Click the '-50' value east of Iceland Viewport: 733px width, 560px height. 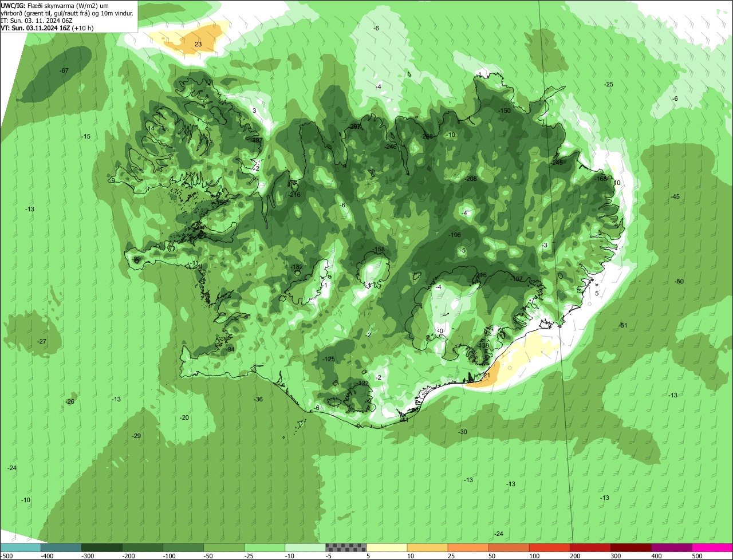point(679,281)
